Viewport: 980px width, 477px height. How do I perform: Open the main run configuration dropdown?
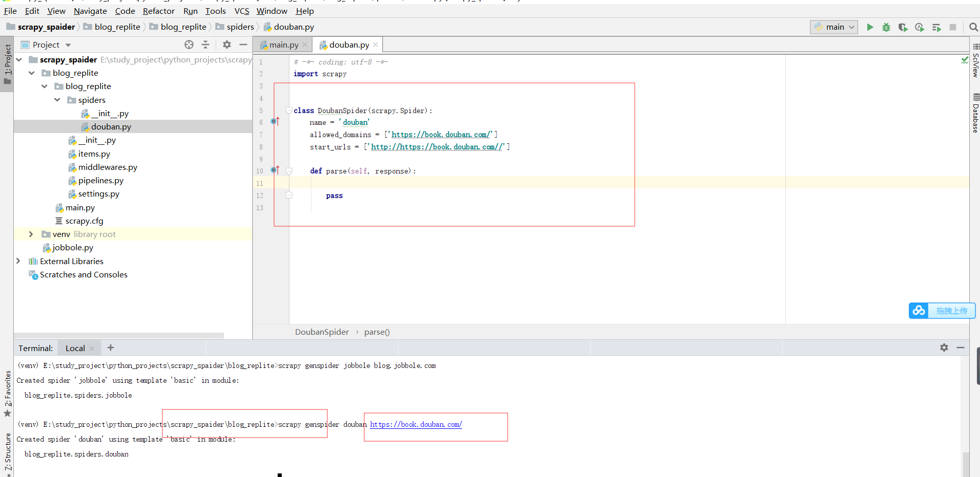(x=834, y=27)
